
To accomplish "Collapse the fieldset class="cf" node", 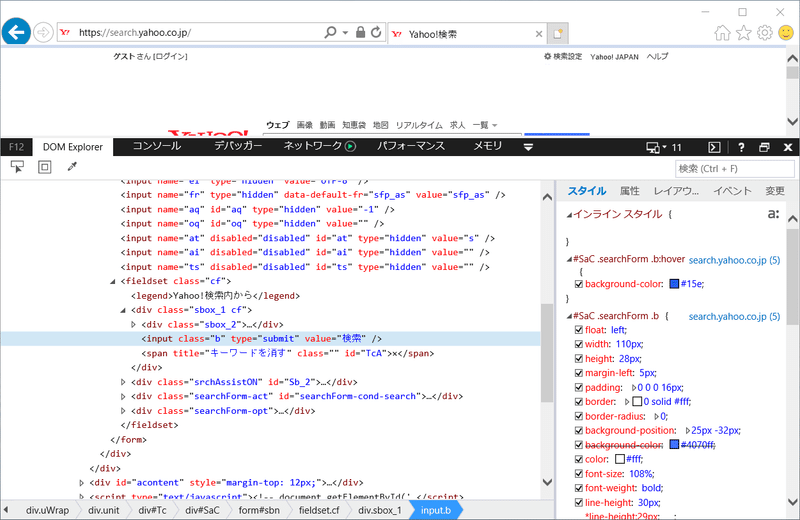I will 113,281.
